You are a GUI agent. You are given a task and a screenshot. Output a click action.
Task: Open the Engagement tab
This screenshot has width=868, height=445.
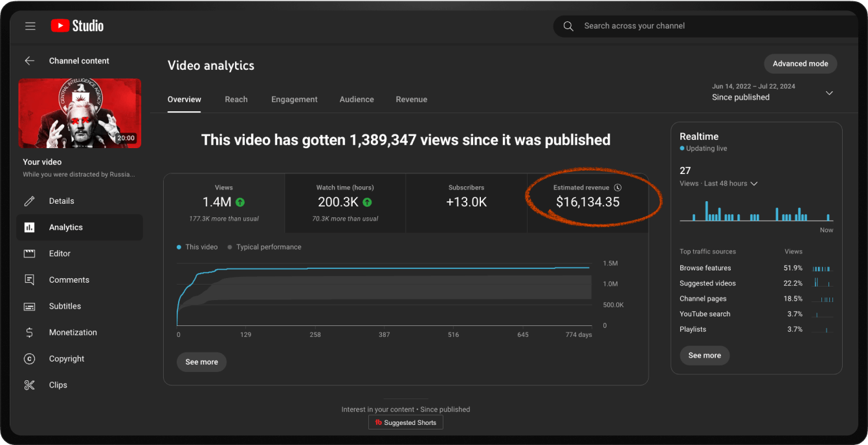point(295,100)
